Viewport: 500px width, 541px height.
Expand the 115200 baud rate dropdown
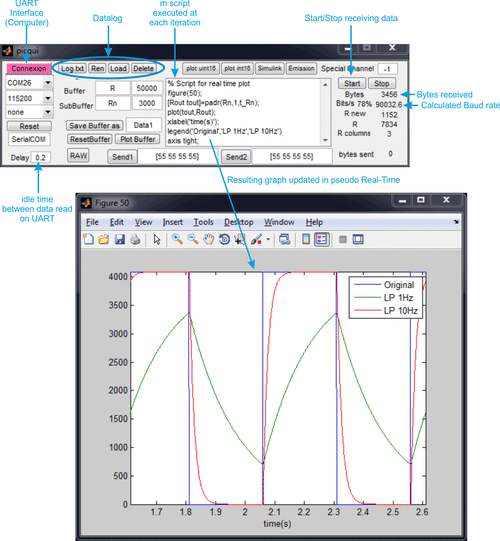tap(48, 98)
